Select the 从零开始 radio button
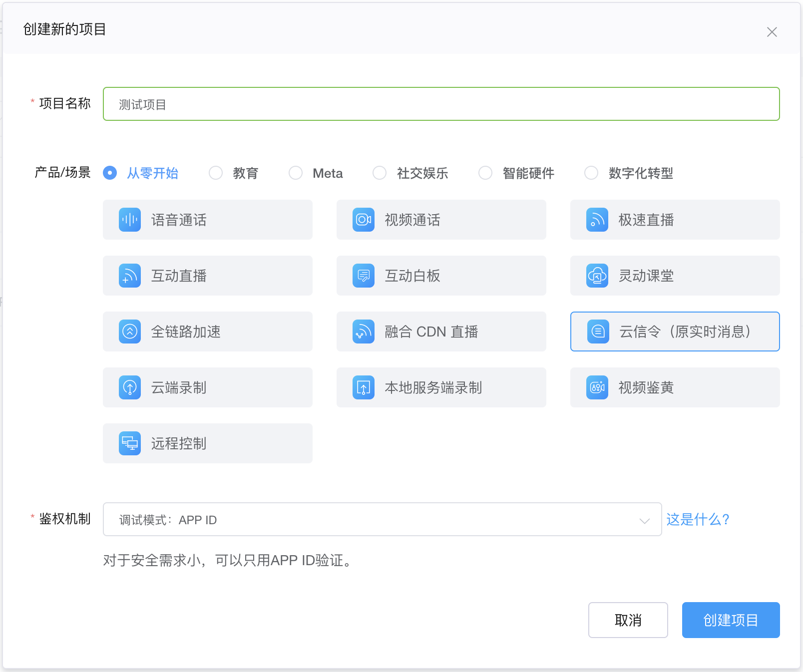803x672 pixels. pyautogui.click(x=110, y=173)
